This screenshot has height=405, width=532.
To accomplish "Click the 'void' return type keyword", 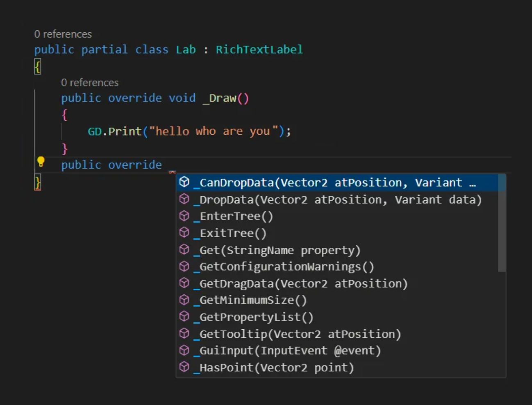I will point(182,98).
